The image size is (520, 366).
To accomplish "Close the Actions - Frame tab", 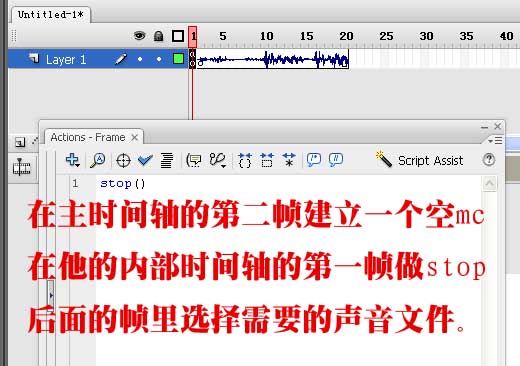I will [134, 137].
